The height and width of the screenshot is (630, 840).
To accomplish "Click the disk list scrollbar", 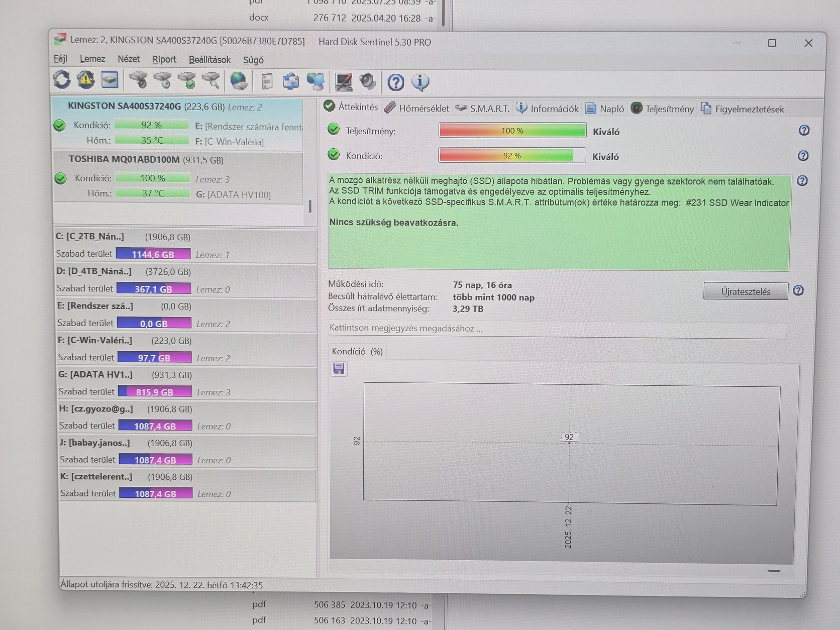I will click(x=310, y=206).
